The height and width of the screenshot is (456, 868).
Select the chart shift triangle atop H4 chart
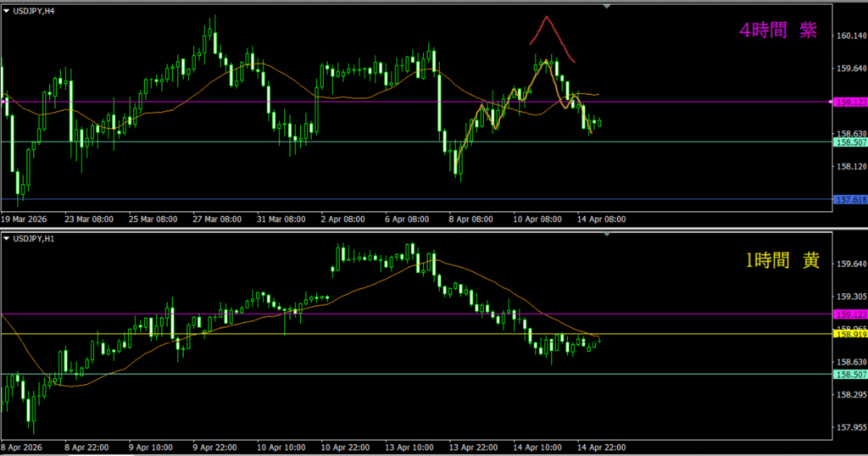(x=606, y=5)
